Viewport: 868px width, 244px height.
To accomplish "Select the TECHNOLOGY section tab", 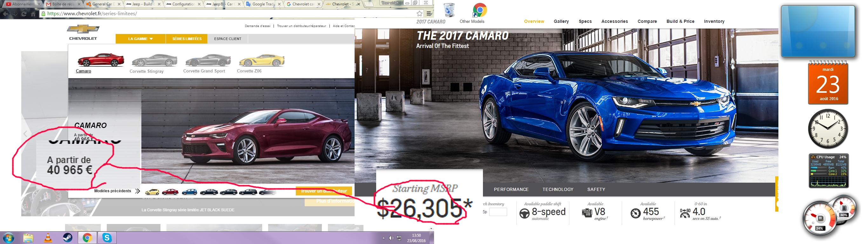I will click(558, 189).
